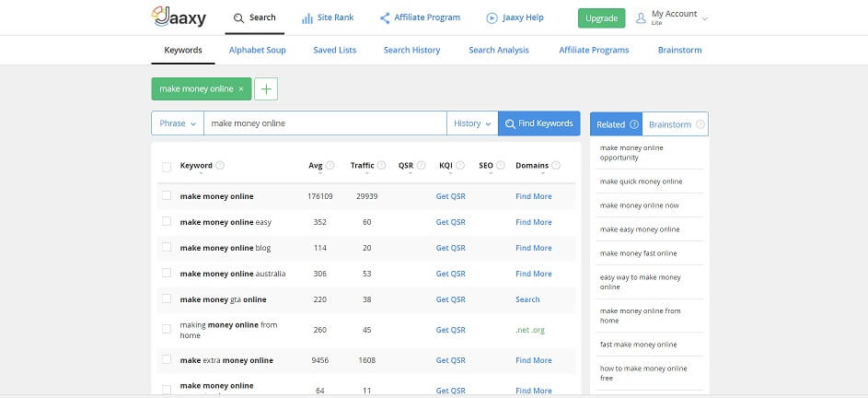Check the box for making money online from home
Screen dimensions: 868x398
coord(167,329)
